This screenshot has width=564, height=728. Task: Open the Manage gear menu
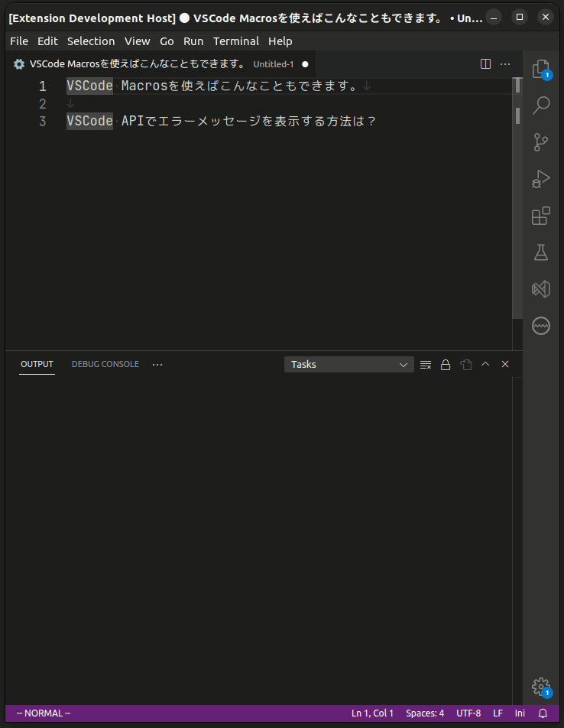click(x=541, y=686)
